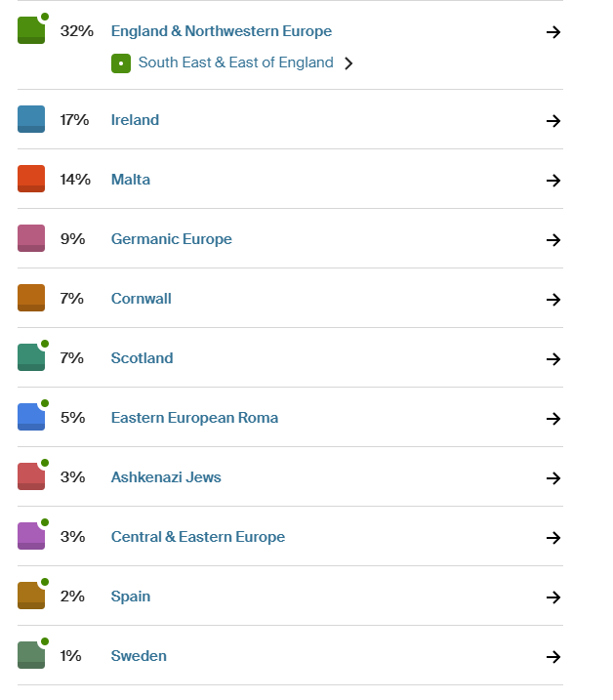Expand South East & East of England chevron
Screen dimensions: 613x700
(348, 63)
